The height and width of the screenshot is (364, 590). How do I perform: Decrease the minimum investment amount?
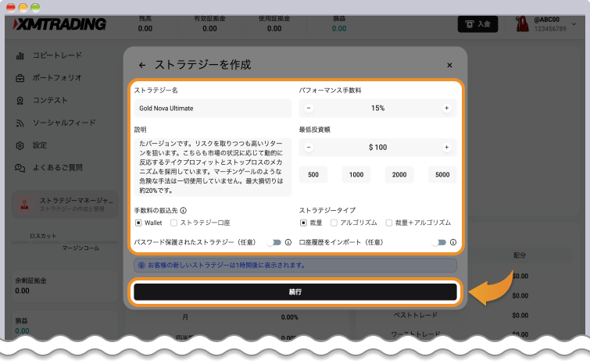click(309, 148)
